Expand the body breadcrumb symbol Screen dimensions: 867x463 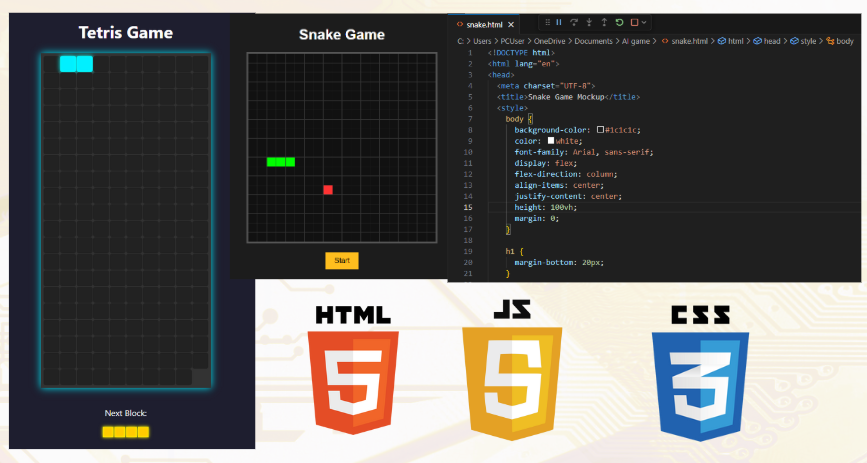tap(844, 41)
